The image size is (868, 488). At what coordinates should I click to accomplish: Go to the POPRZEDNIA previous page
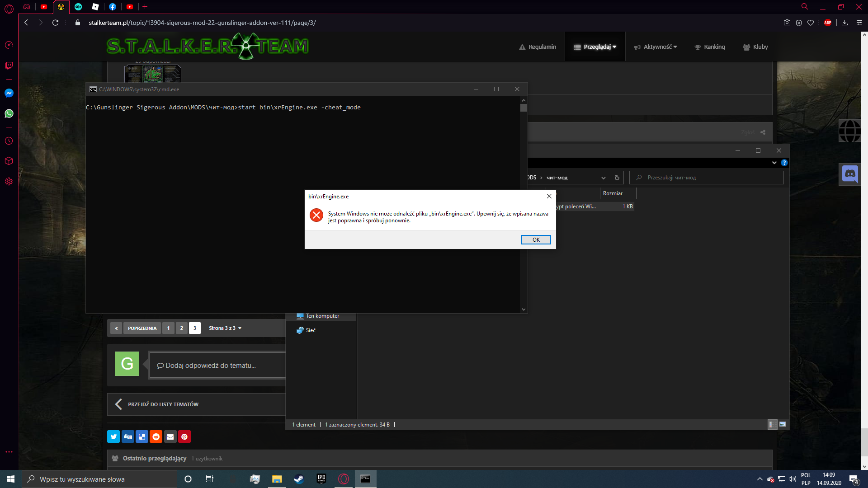click(142, 328)
